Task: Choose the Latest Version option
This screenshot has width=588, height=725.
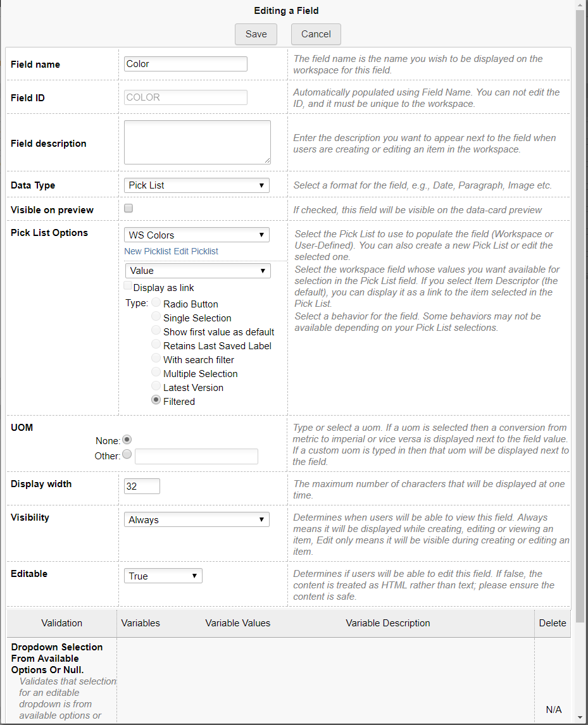Action: tap(156, 387)
